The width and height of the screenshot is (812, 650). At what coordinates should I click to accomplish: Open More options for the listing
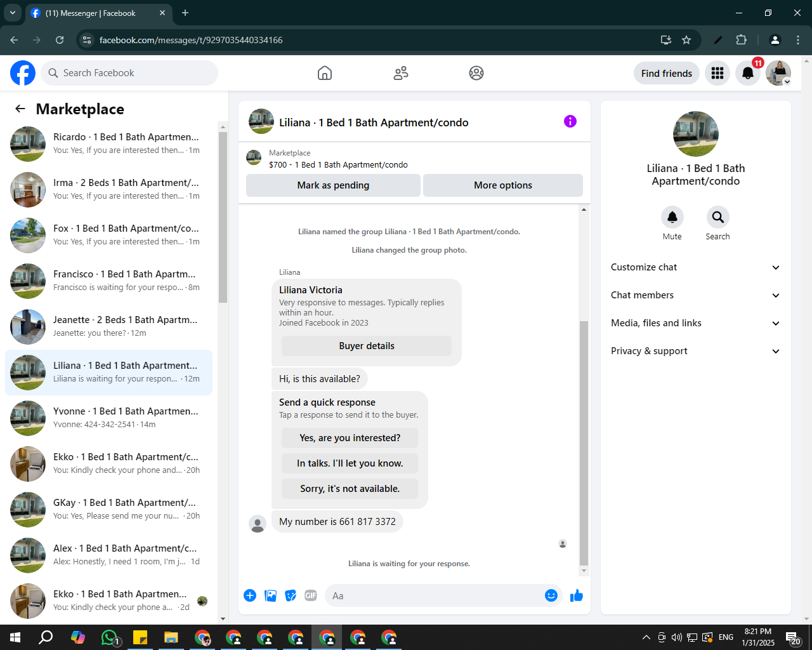tap(503, 185)
